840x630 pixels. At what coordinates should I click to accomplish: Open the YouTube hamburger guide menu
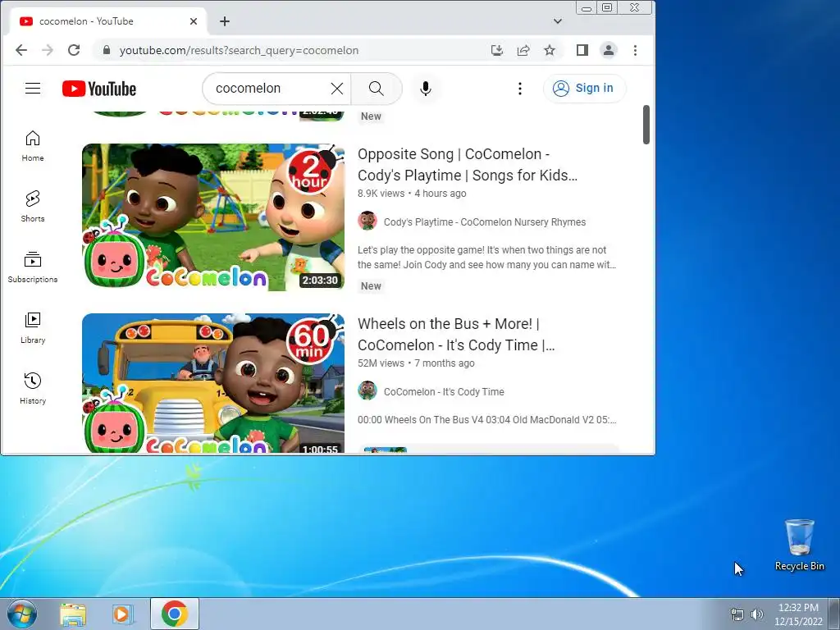[x=33, y=89]
